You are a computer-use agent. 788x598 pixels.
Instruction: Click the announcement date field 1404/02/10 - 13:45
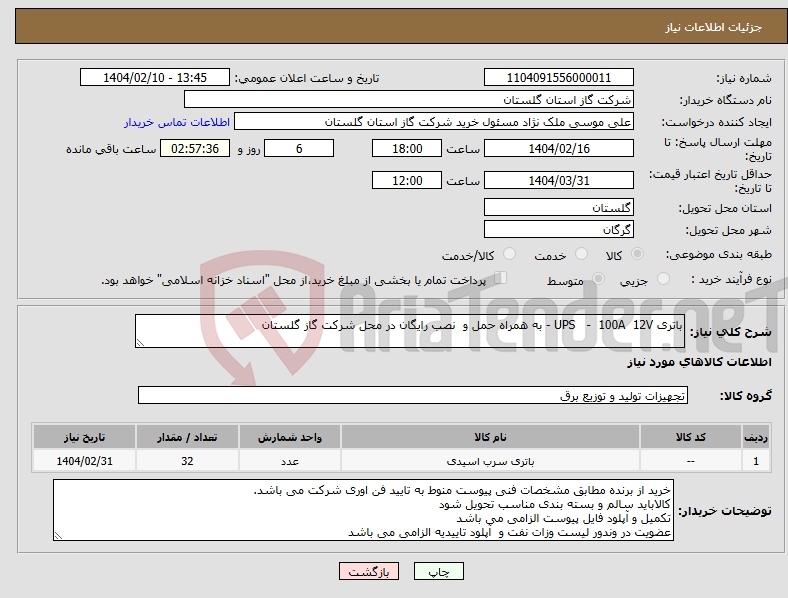155,77
